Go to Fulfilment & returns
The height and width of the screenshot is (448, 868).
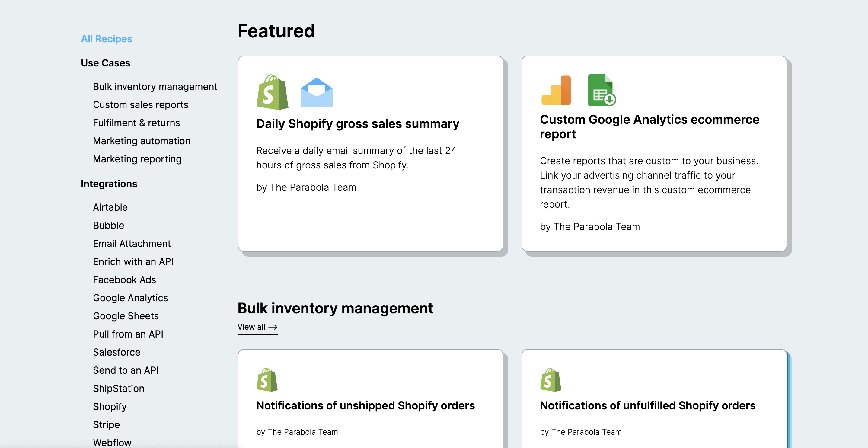pyautogui.click(x=136, y=123)
